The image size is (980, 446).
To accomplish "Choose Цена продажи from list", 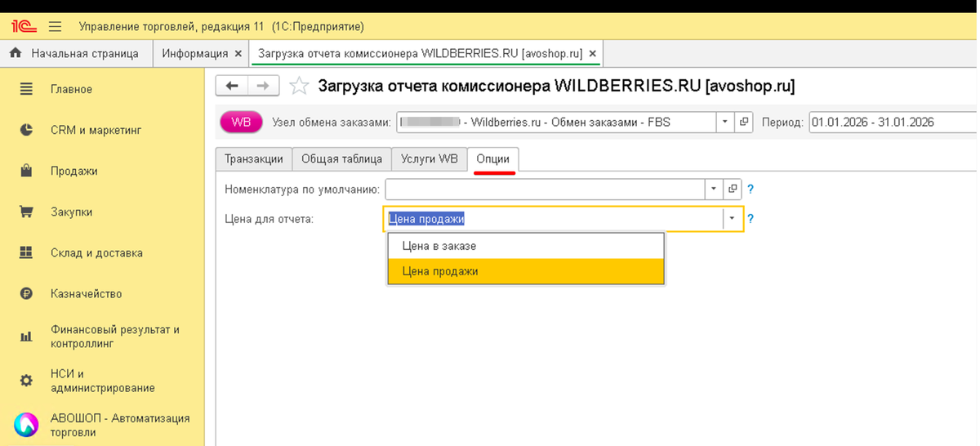I will coord(526,271).
